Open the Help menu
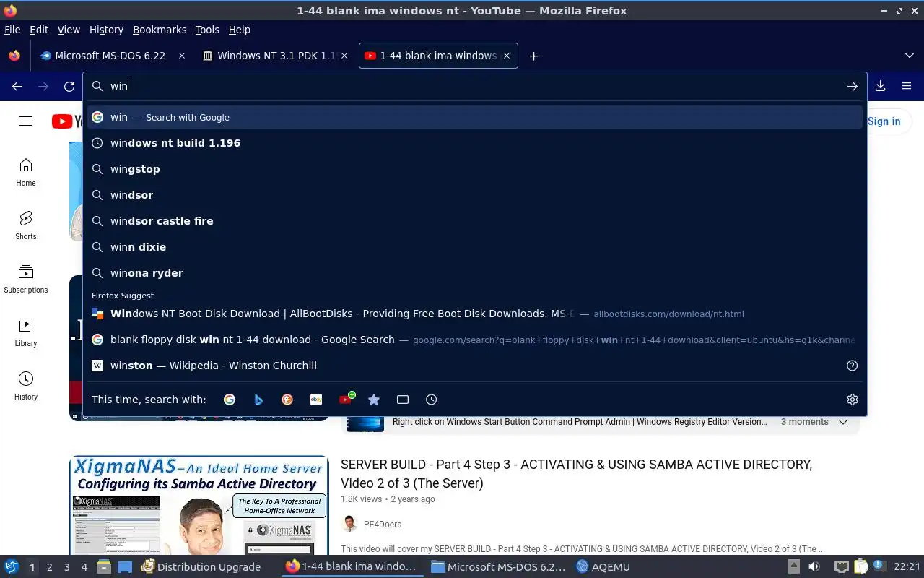The width and height of the screenshot is (924, 578). (240, 30)
